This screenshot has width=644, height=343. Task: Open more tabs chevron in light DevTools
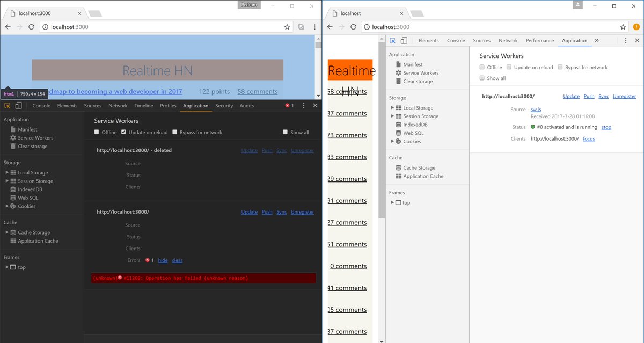[x=597, y=40]
